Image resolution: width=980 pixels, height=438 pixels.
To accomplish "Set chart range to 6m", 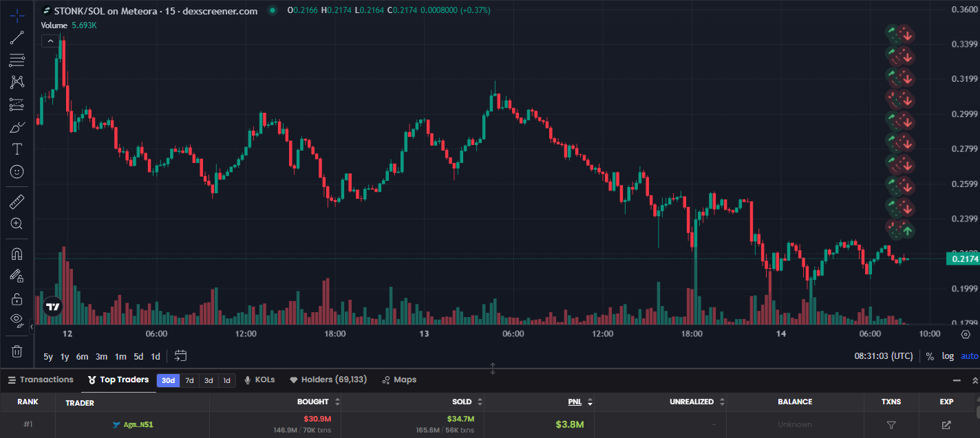I will coord(82,356).
